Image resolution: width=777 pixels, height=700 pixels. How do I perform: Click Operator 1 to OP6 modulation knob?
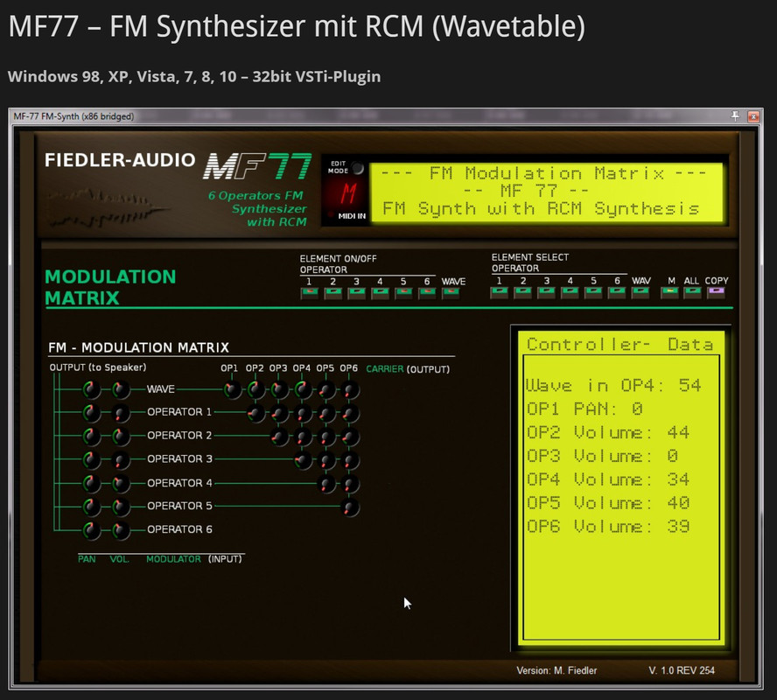tap(350, 413)
